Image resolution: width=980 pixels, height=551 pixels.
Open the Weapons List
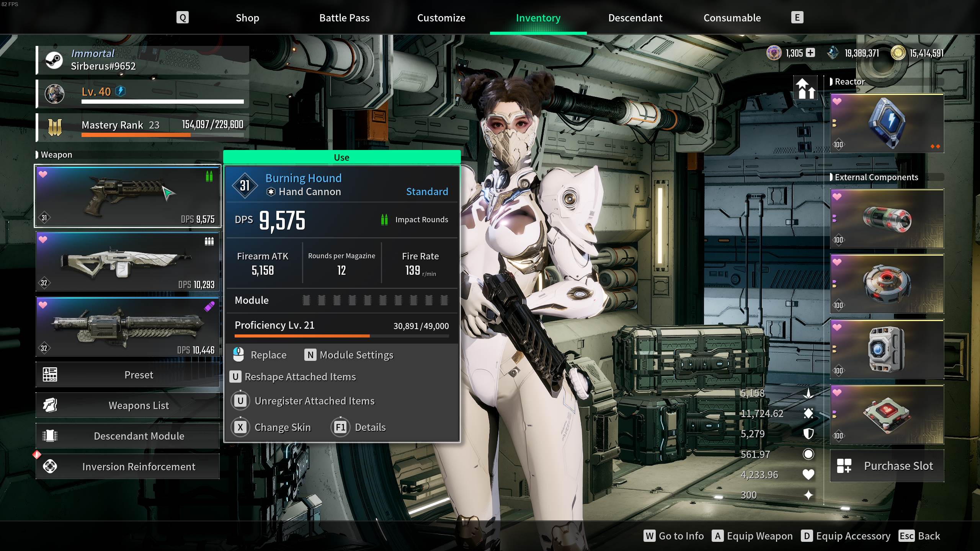pos(128,405)
